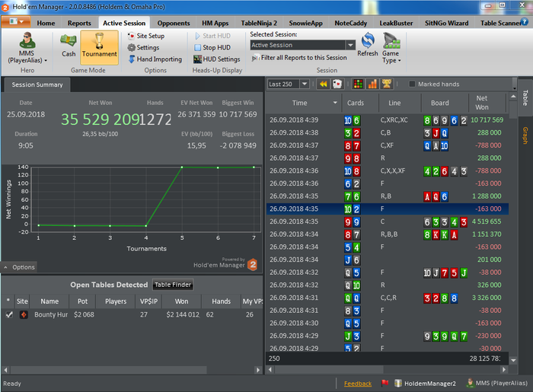The image size is (533, 392).
Task: Select the Session Summary tab
Action: click(37, 84)
